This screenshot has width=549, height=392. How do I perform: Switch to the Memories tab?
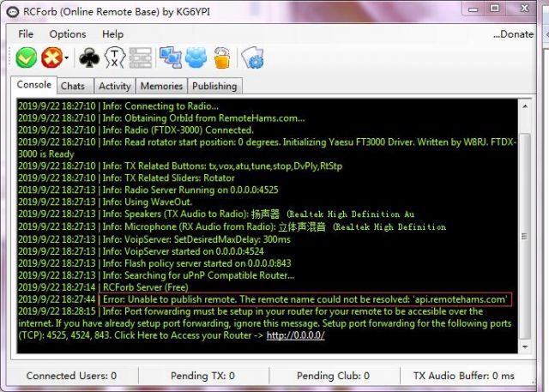(162, 86)
